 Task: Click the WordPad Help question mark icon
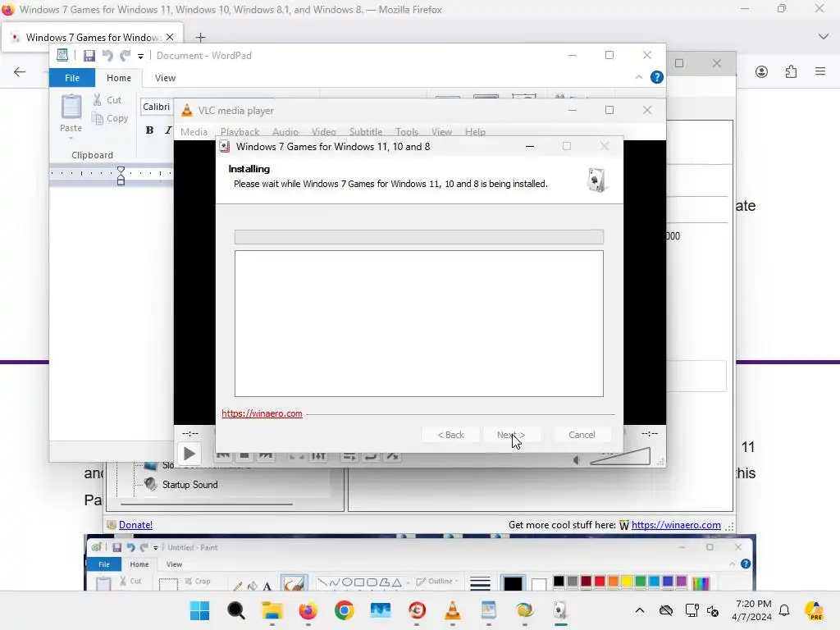pyautogui.click(x=657, y=77)
